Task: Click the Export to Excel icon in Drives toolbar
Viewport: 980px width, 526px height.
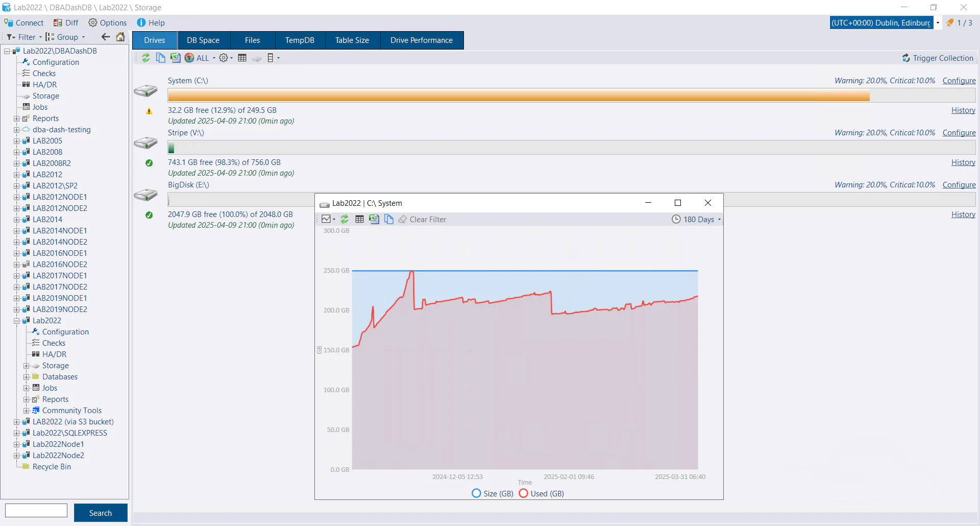Action: click(x=175, y=58)
